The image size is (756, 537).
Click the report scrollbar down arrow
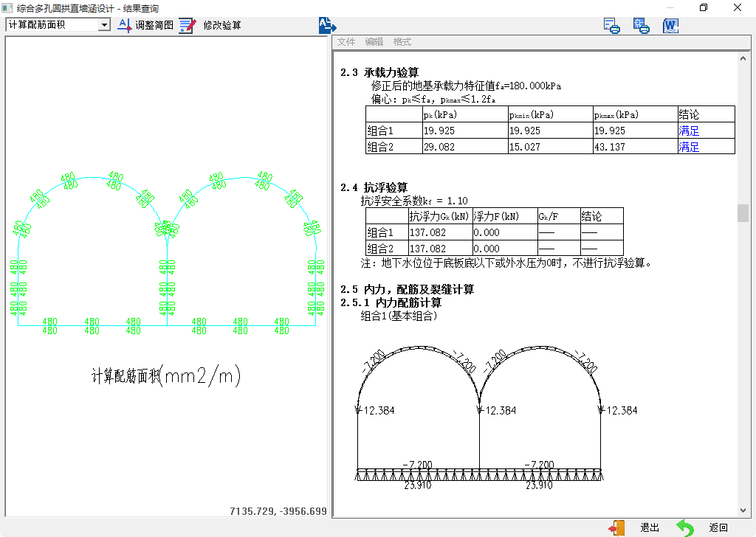743,510
